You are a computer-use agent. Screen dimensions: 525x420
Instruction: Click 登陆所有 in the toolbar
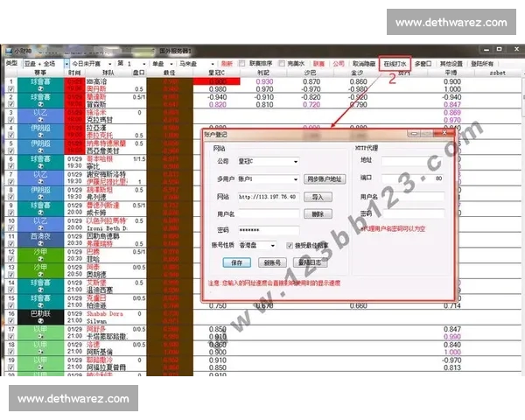pos(482,64)
